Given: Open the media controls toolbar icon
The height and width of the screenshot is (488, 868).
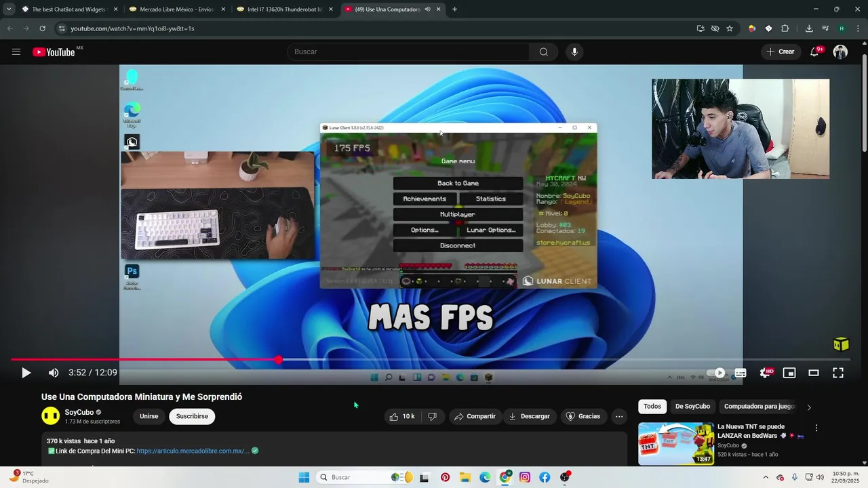Looking at the screenshot, I should pyautogui.click(x=825, y=28).
